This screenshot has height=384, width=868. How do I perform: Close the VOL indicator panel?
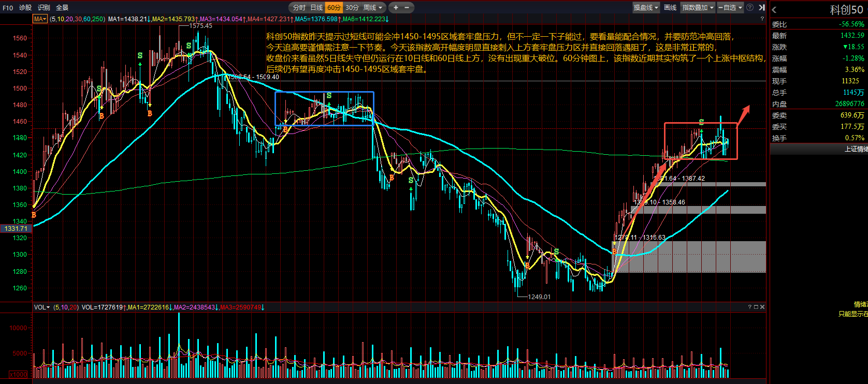pos(762,307)
